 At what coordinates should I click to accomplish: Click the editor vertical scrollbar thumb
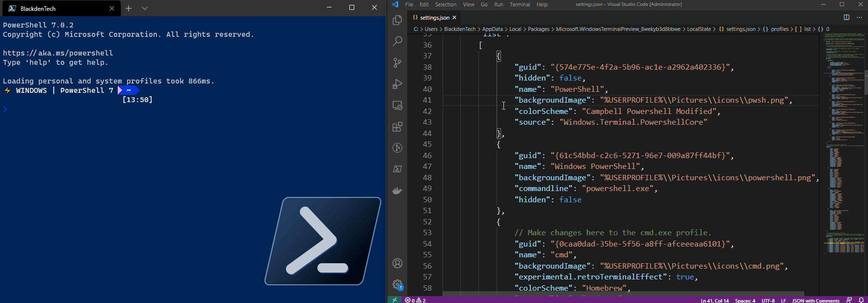pos(866,82)
